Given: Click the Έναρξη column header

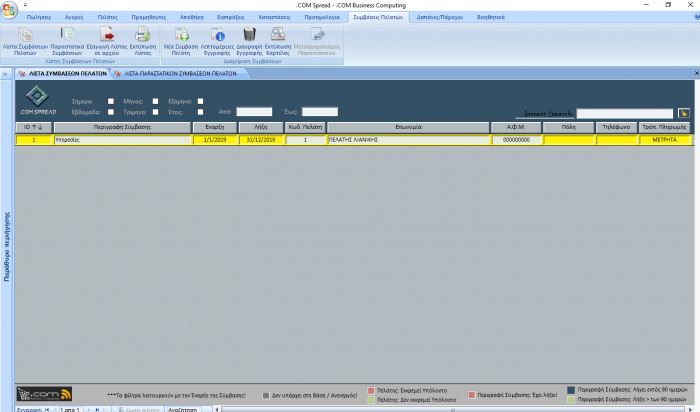Looking at the screenshot, I should click(215, 127).
